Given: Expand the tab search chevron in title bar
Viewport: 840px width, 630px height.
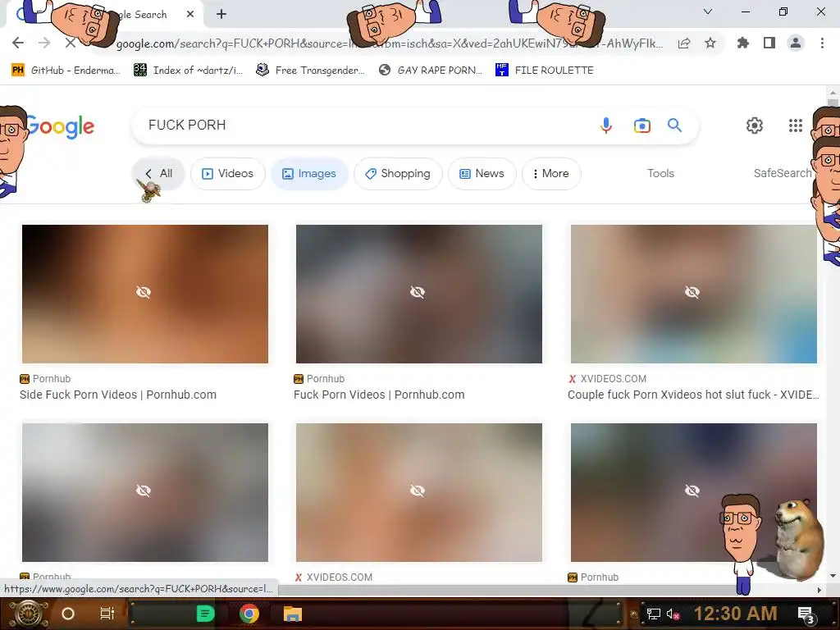Looking at the screenshot, I should (708, 11).
